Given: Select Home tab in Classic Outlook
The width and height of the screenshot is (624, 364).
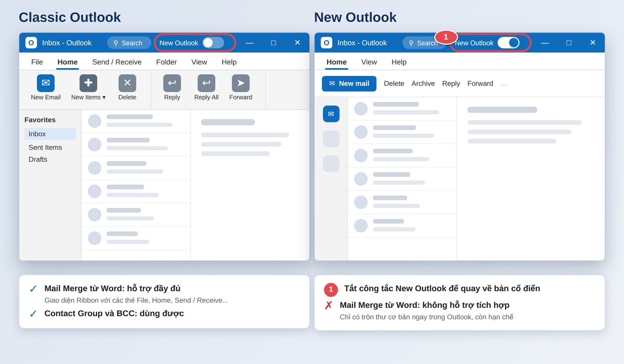Looking at the screenshot, I should tap(68, 62).
